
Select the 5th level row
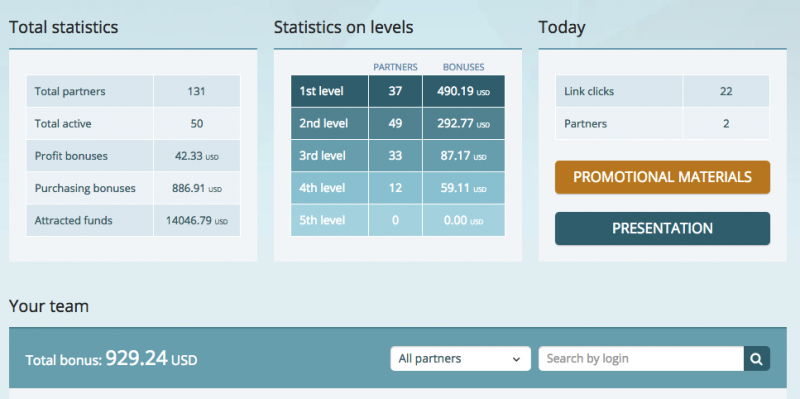point(398,220)
